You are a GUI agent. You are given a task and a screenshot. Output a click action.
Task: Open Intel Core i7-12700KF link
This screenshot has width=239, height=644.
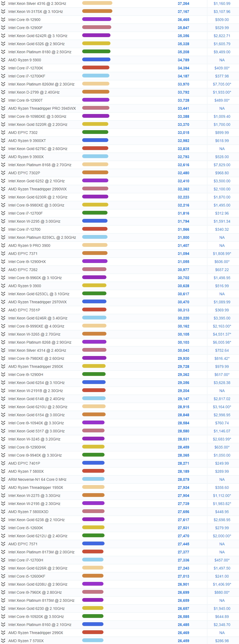pyautogui.click(x=27, y=76)
